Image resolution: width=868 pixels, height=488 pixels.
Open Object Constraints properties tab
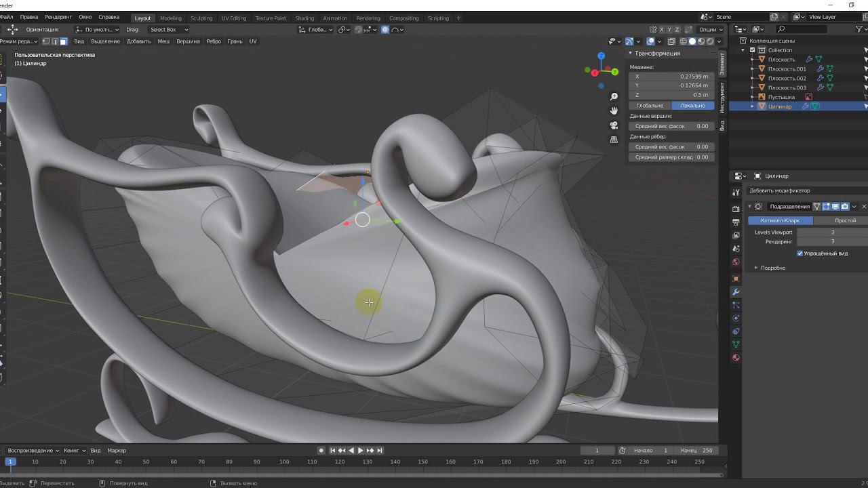tap(736, 331)
